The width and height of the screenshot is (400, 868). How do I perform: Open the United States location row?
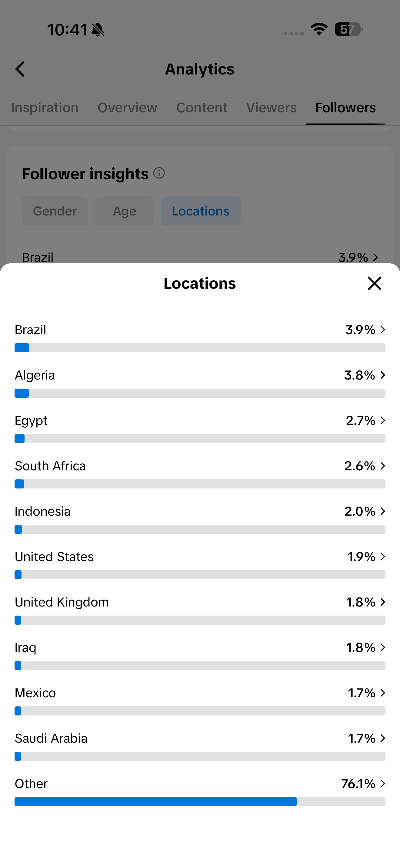click(x=200, y=564)
